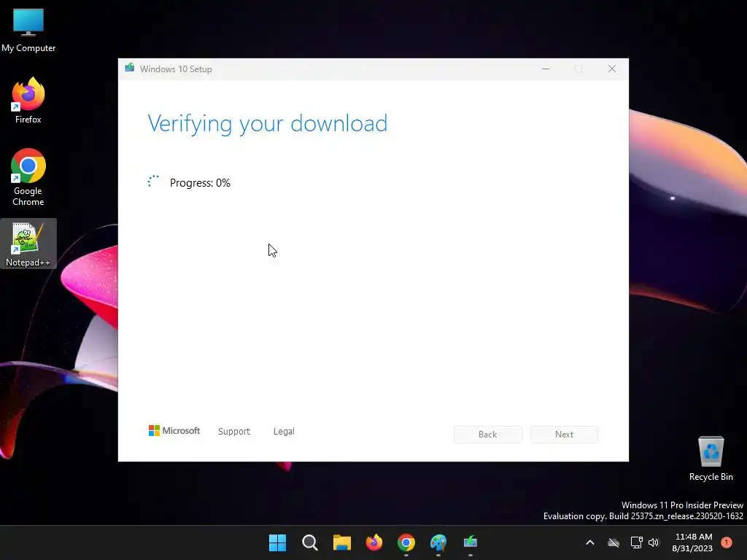Open taskbar Search
Viewport: 747px width, 560px height.
(309, 542)
